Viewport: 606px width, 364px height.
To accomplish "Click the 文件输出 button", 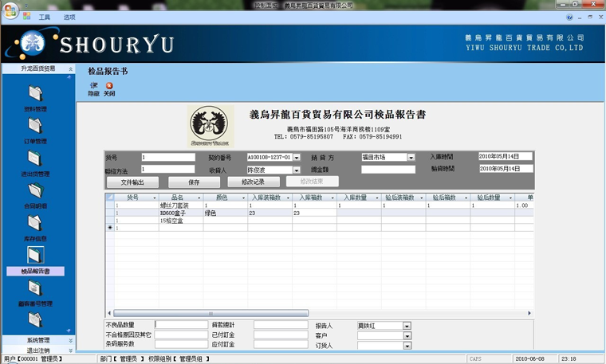I will point(132,182).
